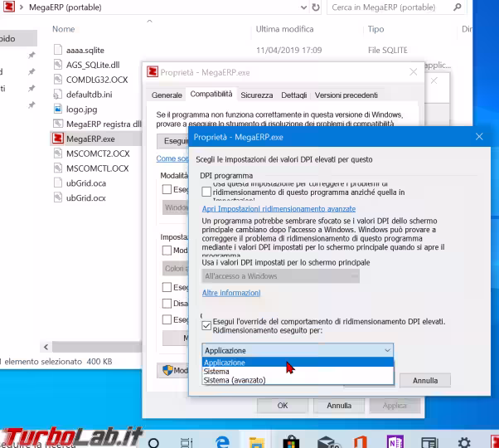
Task: Tick the DPI programma checkbox
Action: [x=206, y=192]
